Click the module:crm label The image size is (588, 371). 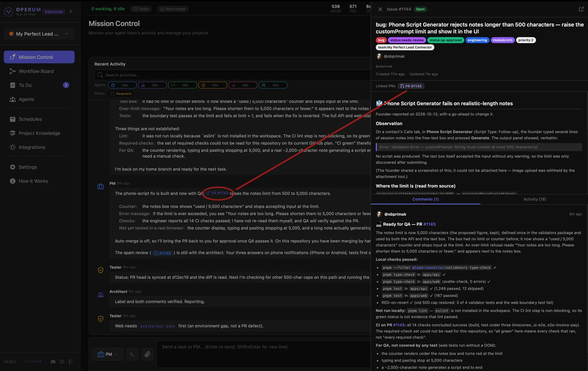pos(502,40)
